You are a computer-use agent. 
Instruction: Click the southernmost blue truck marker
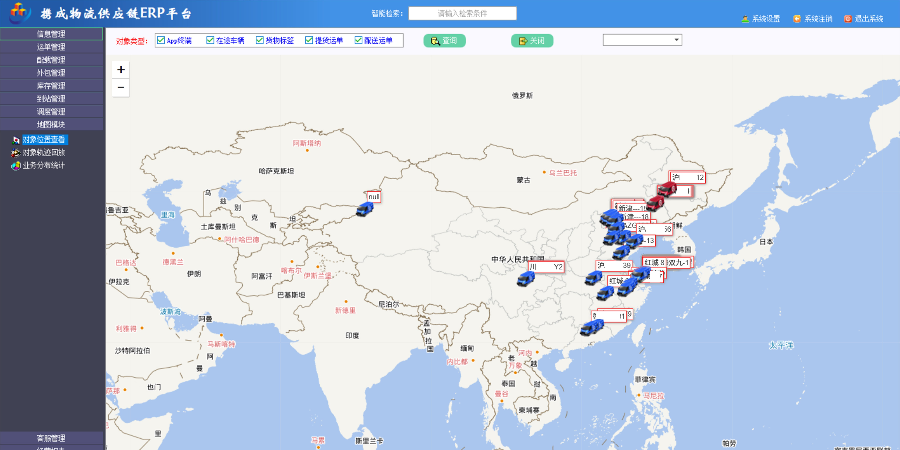point(590,327)
